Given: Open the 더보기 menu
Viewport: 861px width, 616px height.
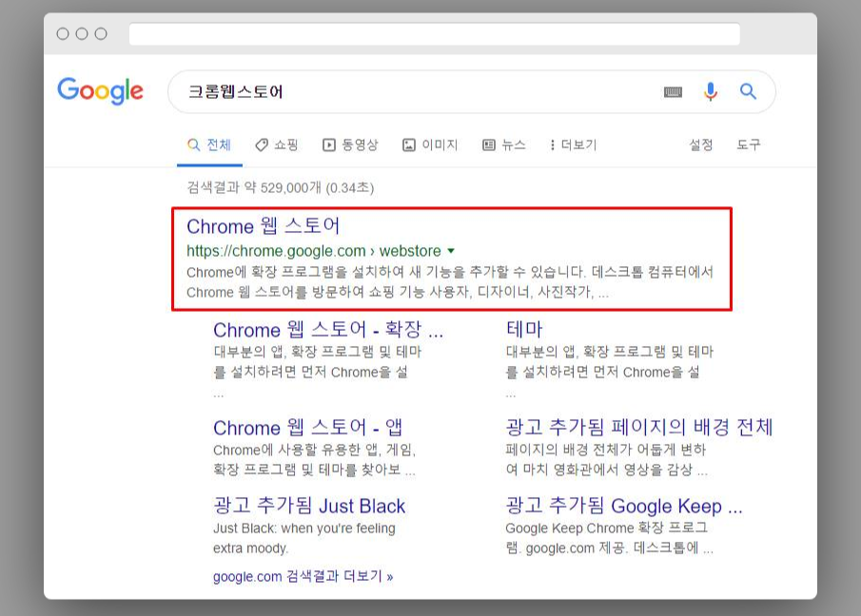Looking at the screenshot, I should [574, 144].
